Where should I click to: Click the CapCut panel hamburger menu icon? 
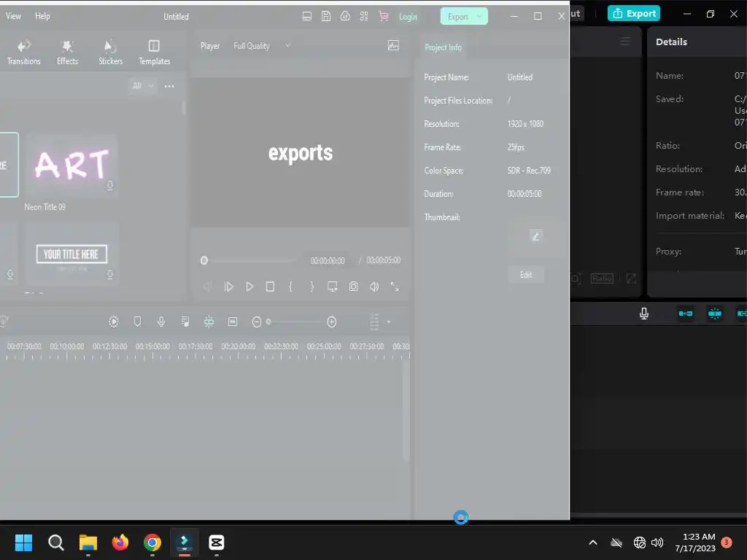(x=625, y=42)
